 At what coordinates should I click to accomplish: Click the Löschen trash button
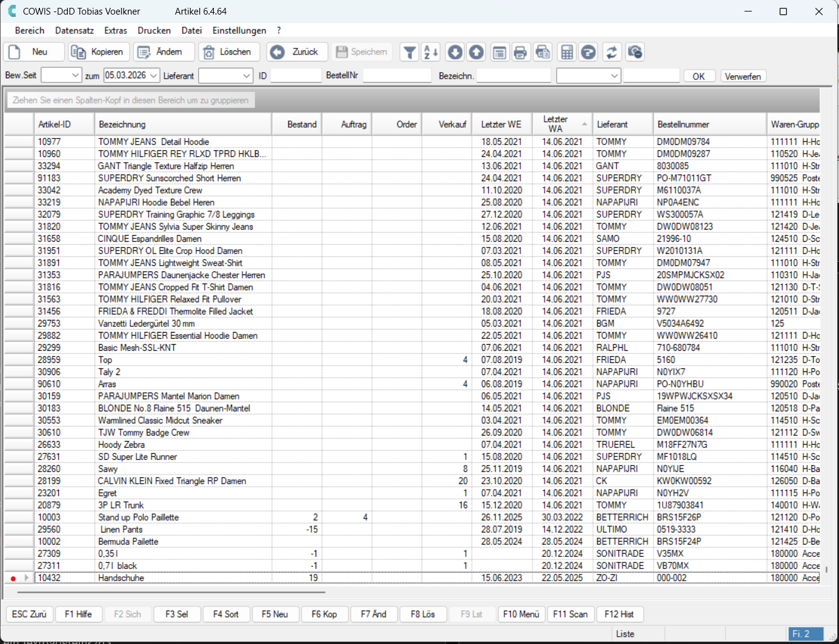coord(229,52)
